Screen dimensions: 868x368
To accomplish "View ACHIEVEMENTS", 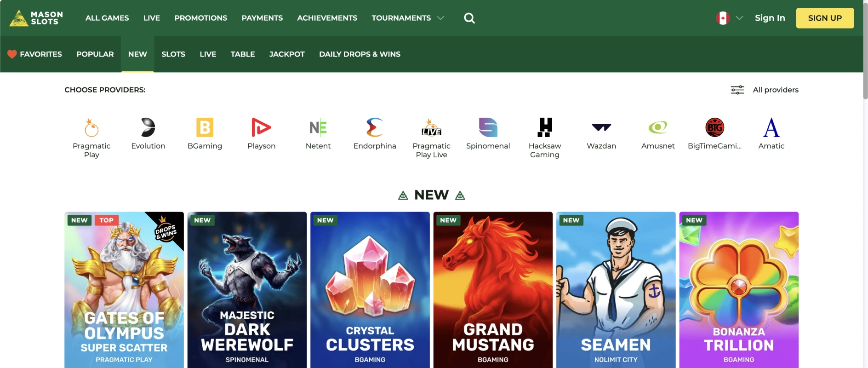I will click(x=327, y=18).
